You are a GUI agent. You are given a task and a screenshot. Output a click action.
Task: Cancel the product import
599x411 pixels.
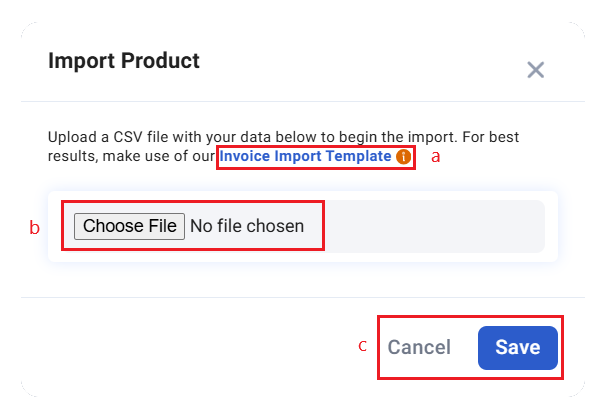coord(419,347)
